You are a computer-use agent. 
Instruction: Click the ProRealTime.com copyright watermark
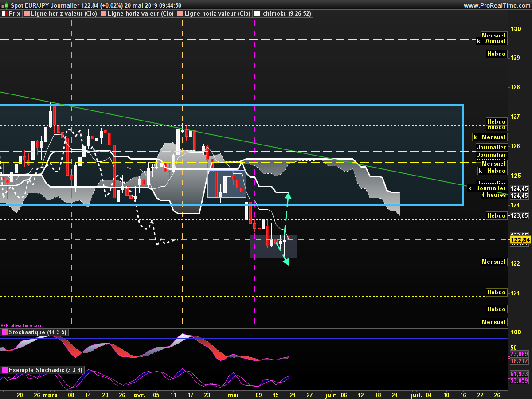[22, 325]
